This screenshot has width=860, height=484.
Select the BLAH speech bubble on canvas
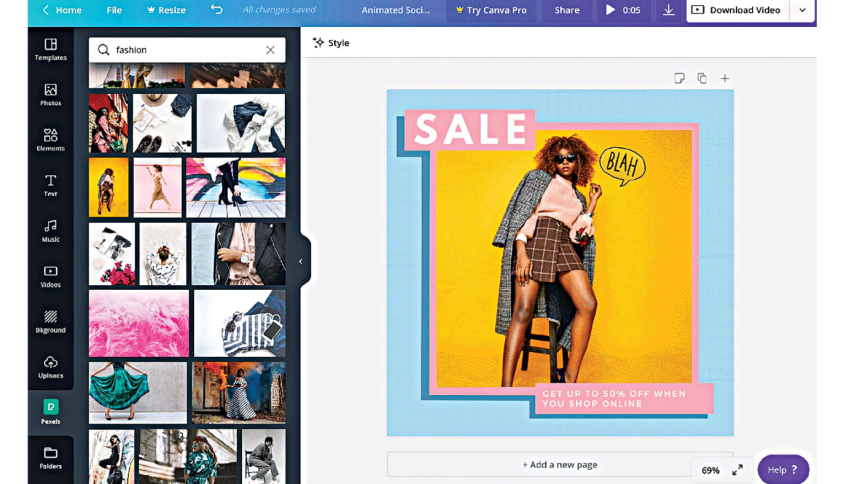623,166
